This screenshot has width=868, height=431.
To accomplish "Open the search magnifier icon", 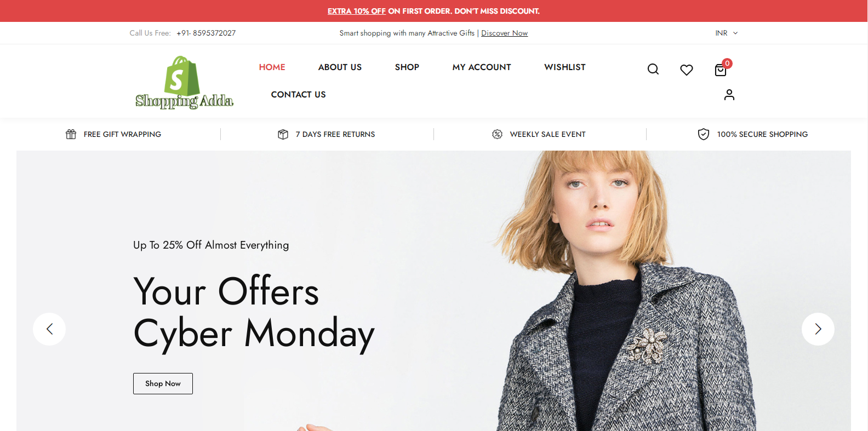I will pos(653,69).
